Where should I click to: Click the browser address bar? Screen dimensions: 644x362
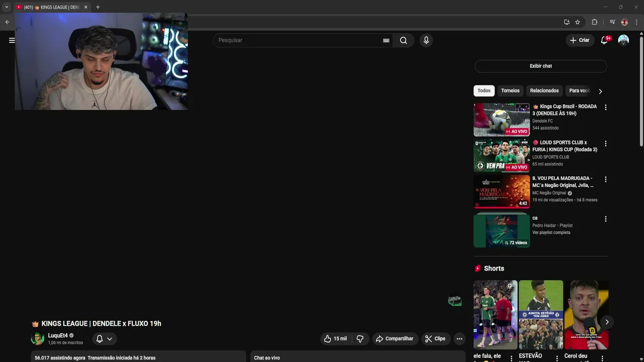coord(372,22)
